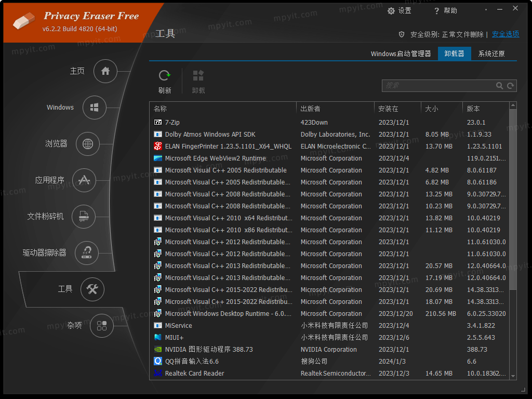Select Microsoft Edge WebView2 Runtime row
The height and width of the screenshot is (399, 532).
click(329, 158)
